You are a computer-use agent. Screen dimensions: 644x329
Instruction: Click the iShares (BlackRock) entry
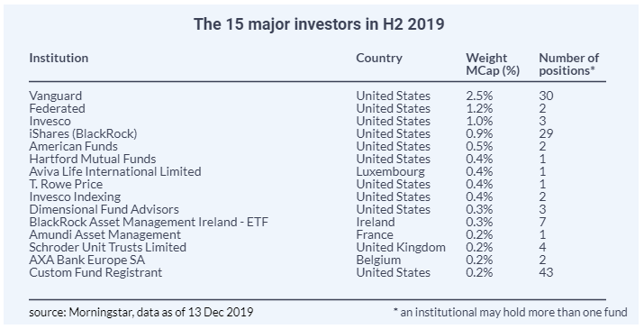click(x=83, y=134)
